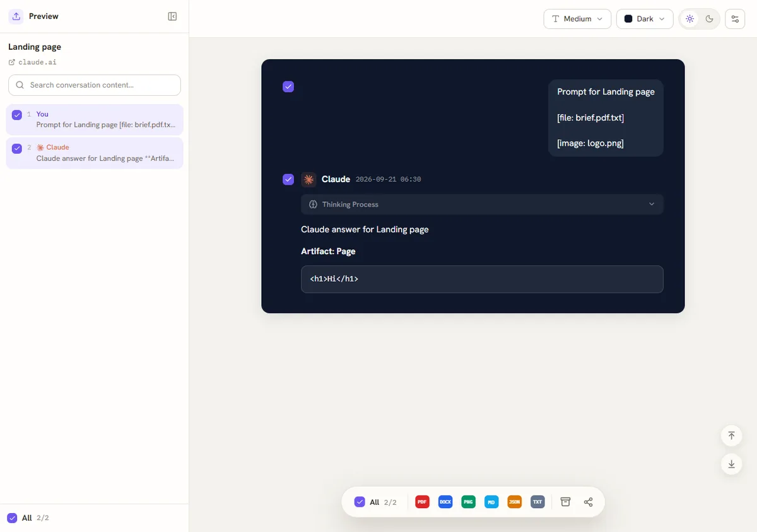Export as TXT

[x=537, y=502]
